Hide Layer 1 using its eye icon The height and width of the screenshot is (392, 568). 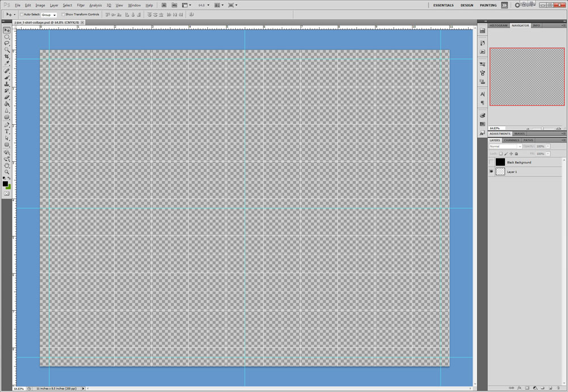491,171
